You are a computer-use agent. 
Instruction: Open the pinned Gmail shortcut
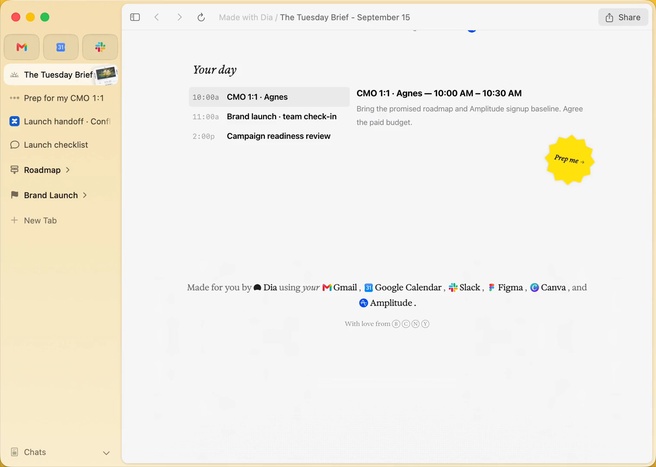pyautogui.click(x=22, y=47)
